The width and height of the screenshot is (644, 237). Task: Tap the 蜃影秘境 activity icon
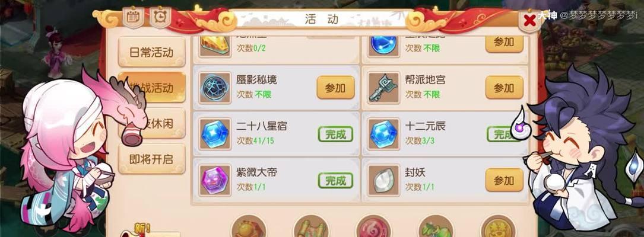point(215,88)
